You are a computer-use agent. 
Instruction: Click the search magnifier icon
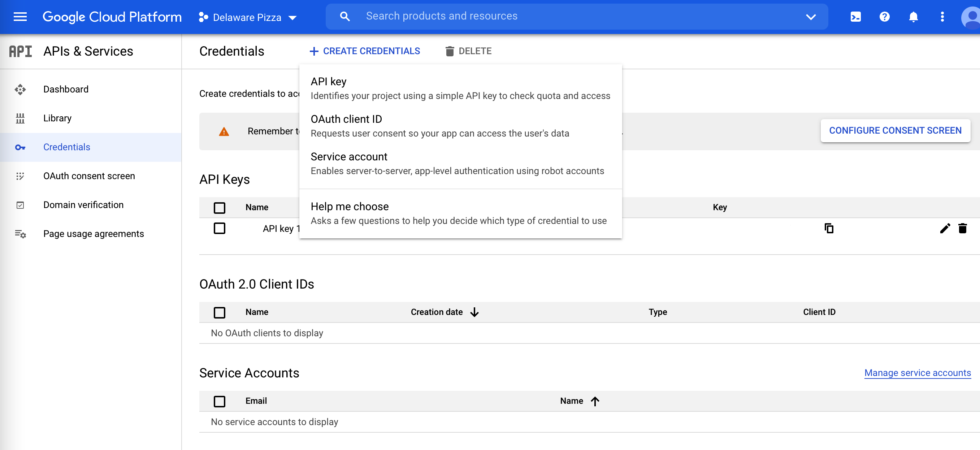(x=345, y=16)
